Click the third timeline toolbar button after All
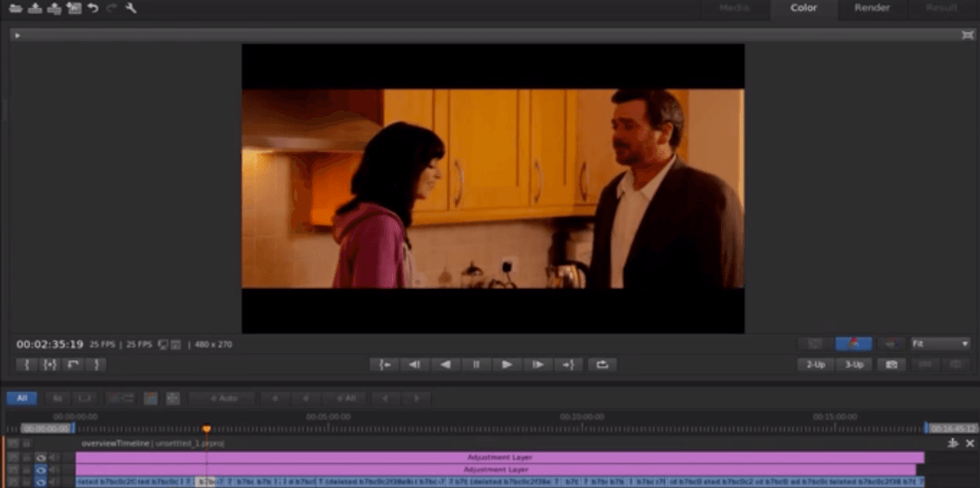980x488 pixels. [85, 398]
